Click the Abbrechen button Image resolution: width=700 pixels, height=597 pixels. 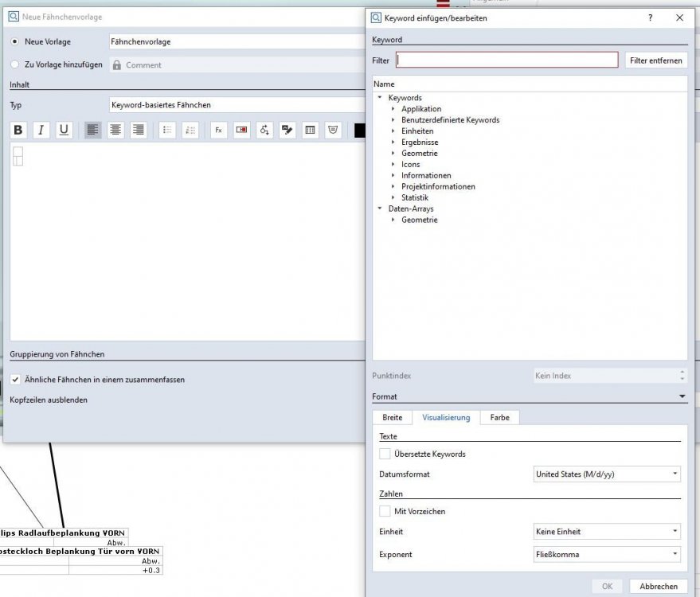pos(658,586)
